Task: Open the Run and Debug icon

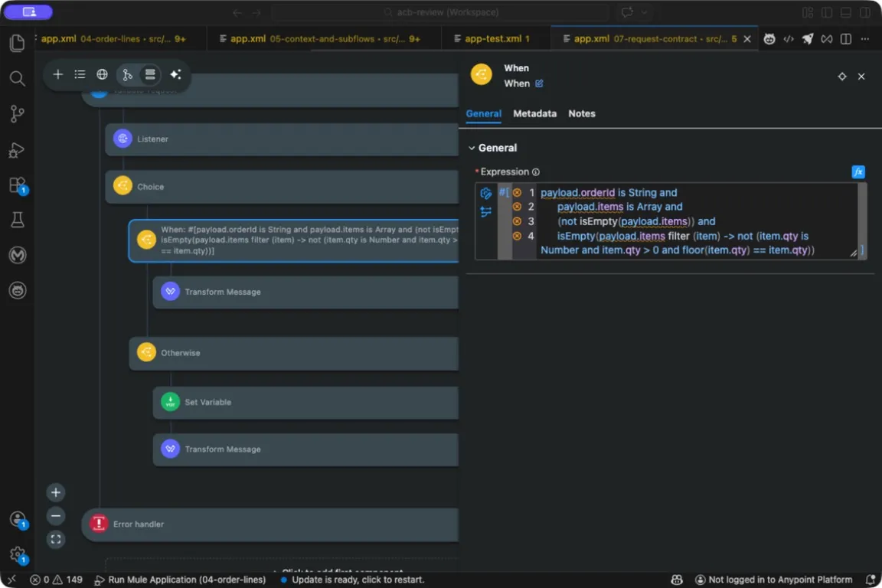Action: click(x=18, y=149)
